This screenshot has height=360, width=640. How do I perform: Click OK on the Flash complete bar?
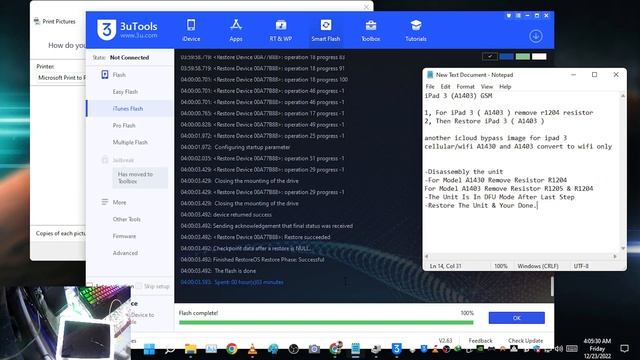(516, 318)
